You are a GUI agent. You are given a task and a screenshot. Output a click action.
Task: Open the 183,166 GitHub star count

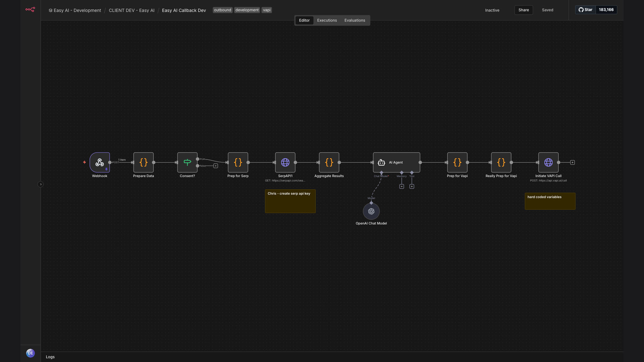pos(606,10)
